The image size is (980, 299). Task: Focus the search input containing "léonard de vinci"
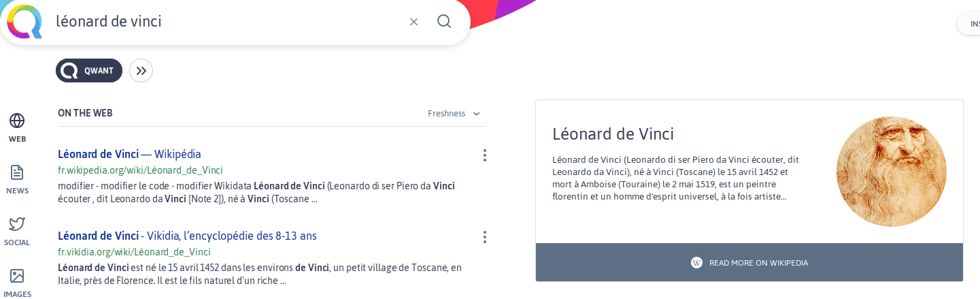[224, 22]
